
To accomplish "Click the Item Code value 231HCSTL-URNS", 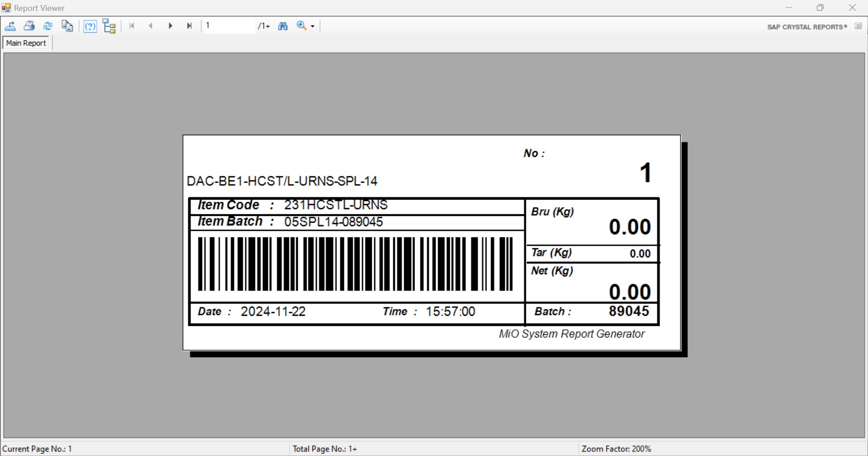I will point(336,205).
